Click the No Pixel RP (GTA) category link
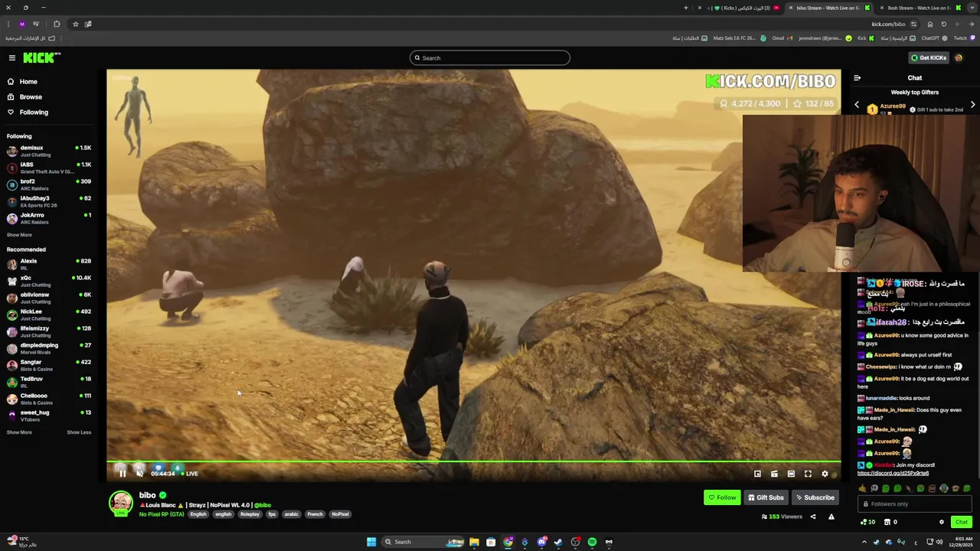This screenshot has width=980, height=551. tap(162, 514)
